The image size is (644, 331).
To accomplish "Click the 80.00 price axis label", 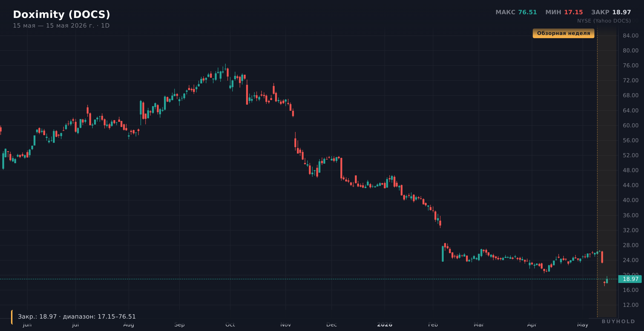I will pos(630,51).
